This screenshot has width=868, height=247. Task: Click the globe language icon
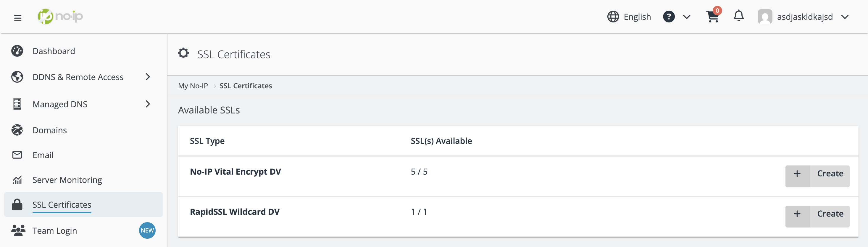[613, 17]
